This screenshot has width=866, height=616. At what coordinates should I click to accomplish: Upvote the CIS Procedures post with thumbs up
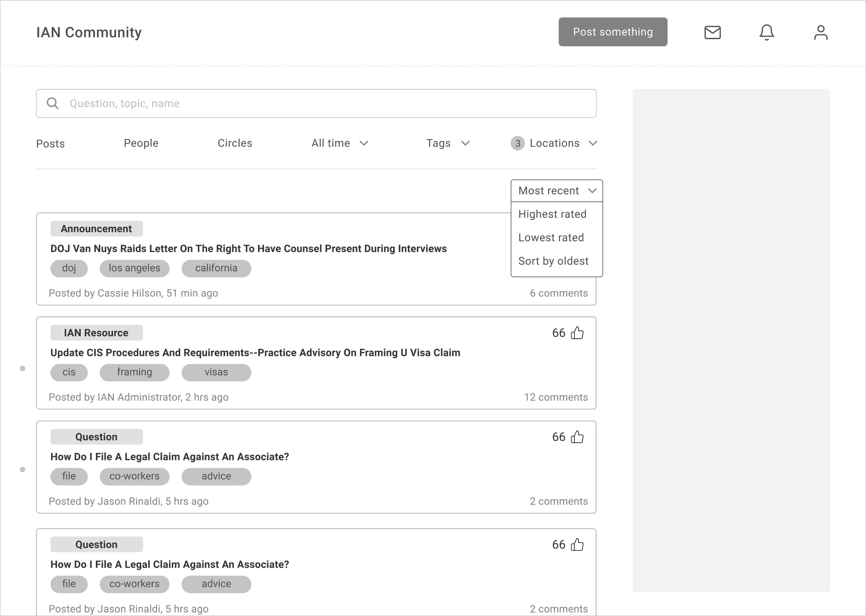click(577, 333)
